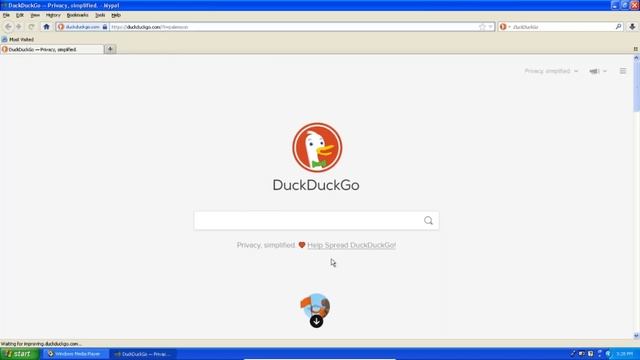Image resolution: width=640 pixels, height=360 pixels.
Task: Open the History menu
Action: (53, 15)
